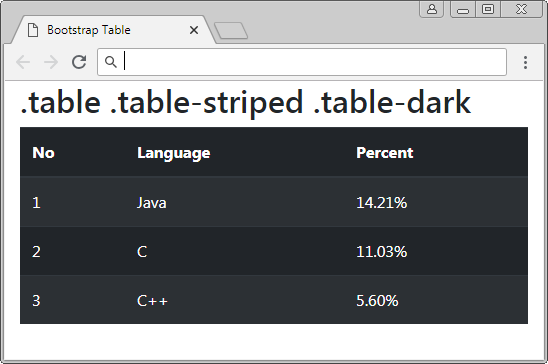Click the Percent column header
The height and width of the screenshot is (364, 548).
pos(385,153)
